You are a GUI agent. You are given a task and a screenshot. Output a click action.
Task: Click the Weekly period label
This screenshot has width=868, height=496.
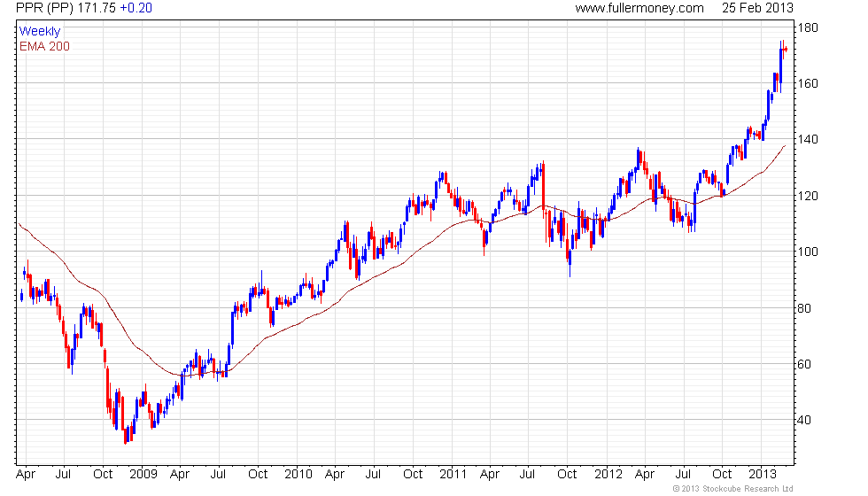point(40,32)
